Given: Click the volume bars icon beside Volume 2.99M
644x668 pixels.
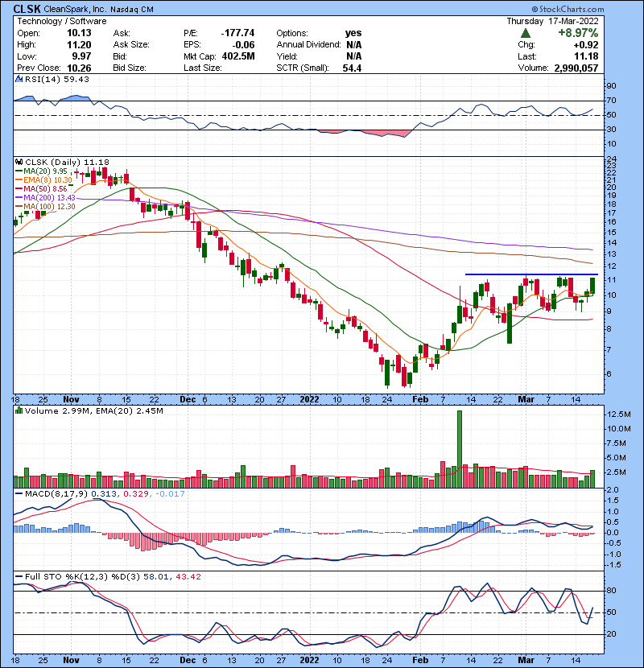Looking at the screenshot, I should click(19, 410).
